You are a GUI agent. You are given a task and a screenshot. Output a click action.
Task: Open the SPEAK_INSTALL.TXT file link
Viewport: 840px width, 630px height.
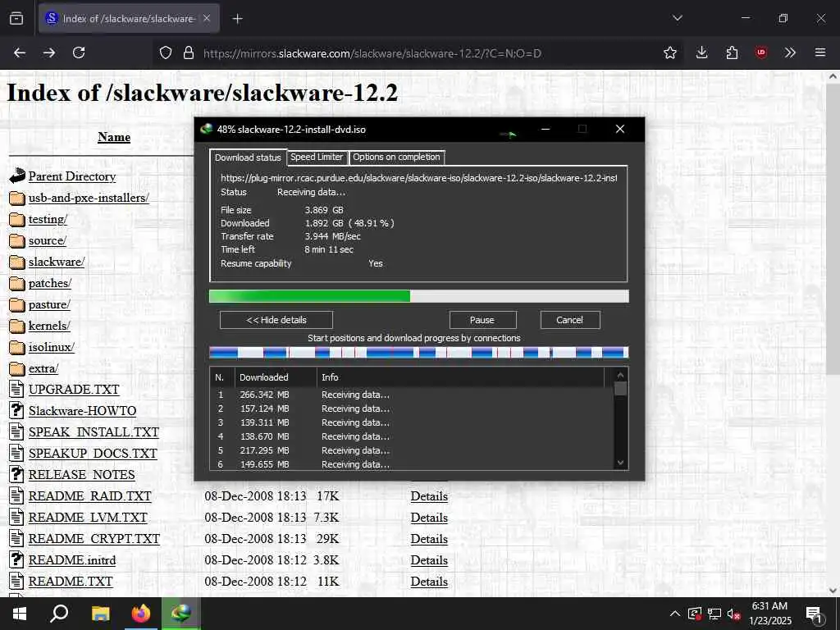pos(94,432)
